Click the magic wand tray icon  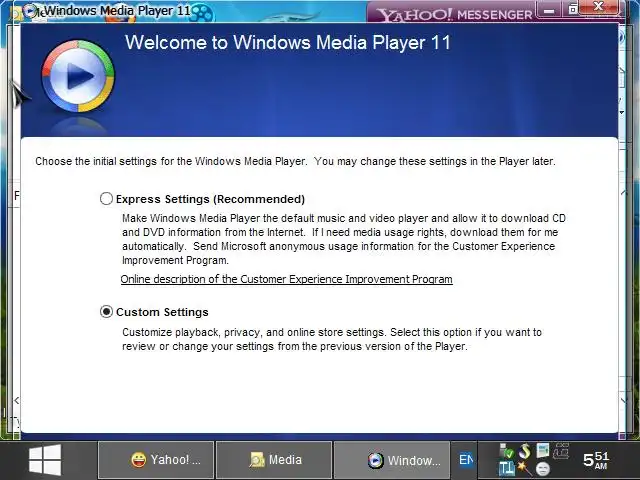click(x=524, y=468)
